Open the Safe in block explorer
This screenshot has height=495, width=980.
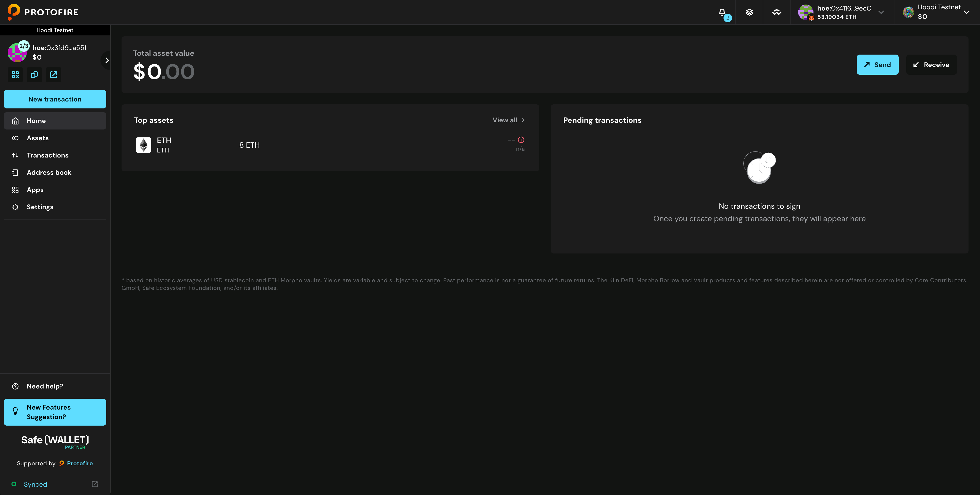tap(53, 75)
